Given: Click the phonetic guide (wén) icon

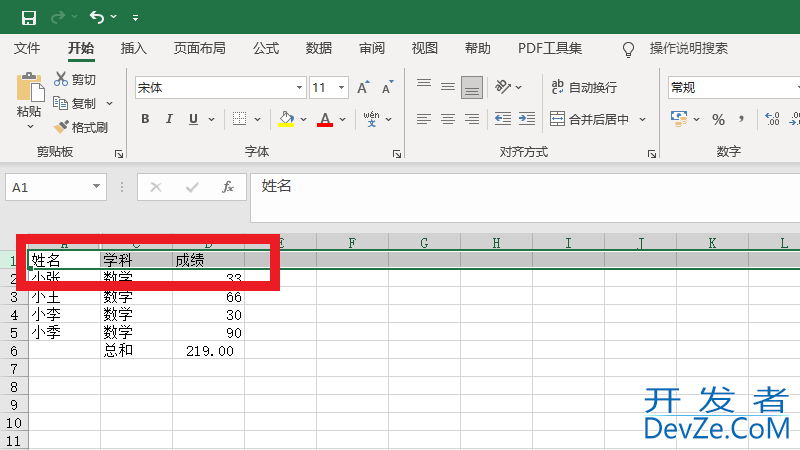Looking at the screenshot, I should coord(371,119).
